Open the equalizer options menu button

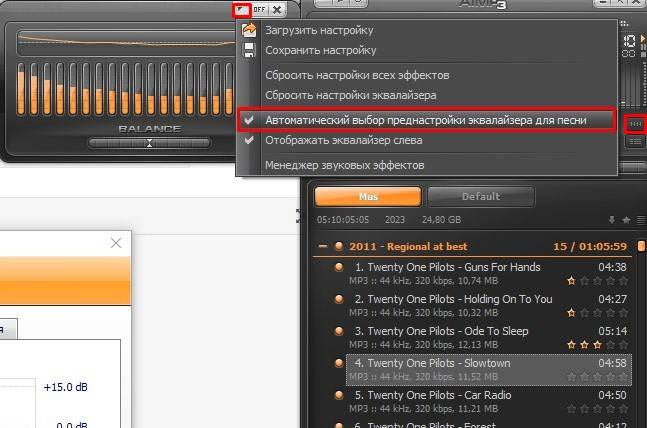pyautogui.click(x=241, y=9)
